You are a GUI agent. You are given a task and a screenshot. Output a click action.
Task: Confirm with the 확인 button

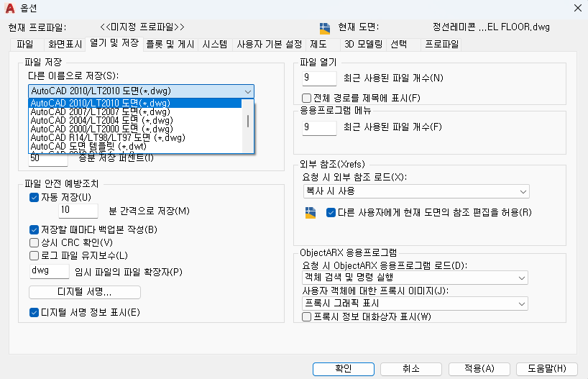[344, 369]
